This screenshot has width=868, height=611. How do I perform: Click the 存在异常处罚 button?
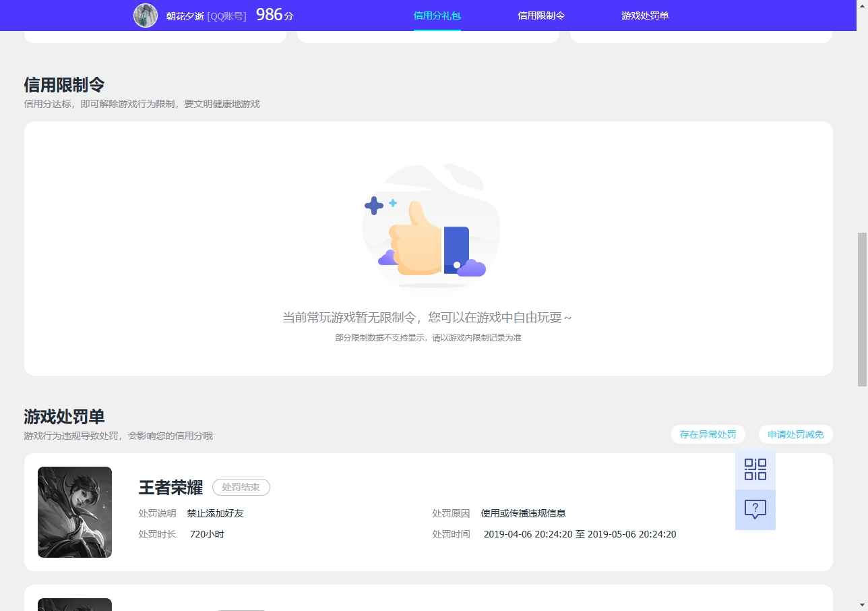point(708,434)
